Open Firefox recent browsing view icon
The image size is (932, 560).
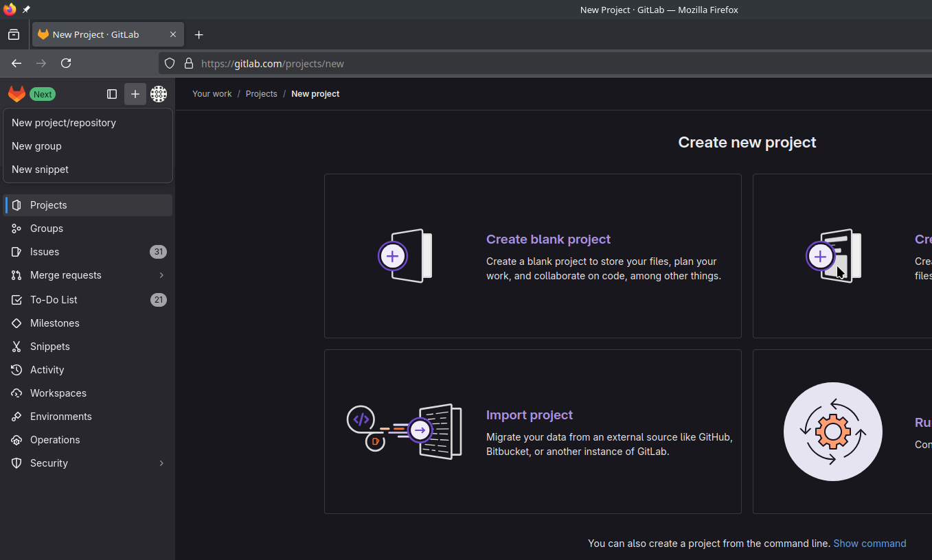click(14, 34)
